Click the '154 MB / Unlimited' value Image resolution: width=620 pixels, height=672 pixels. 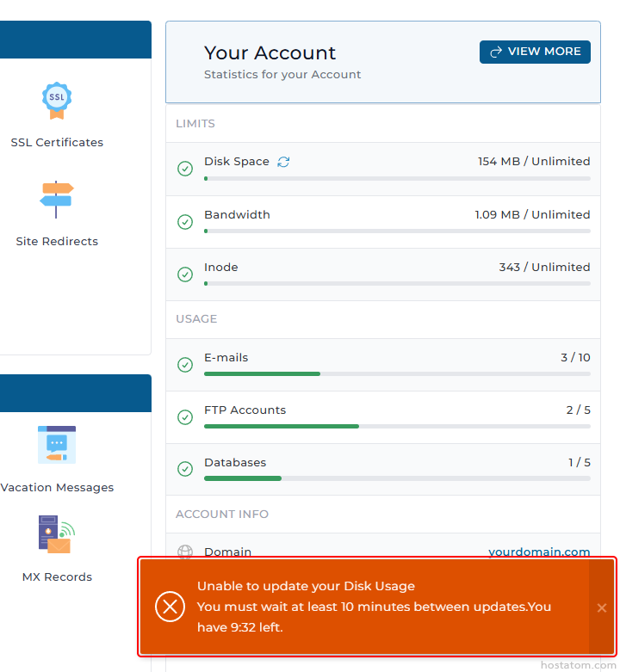tap(534, 161)
